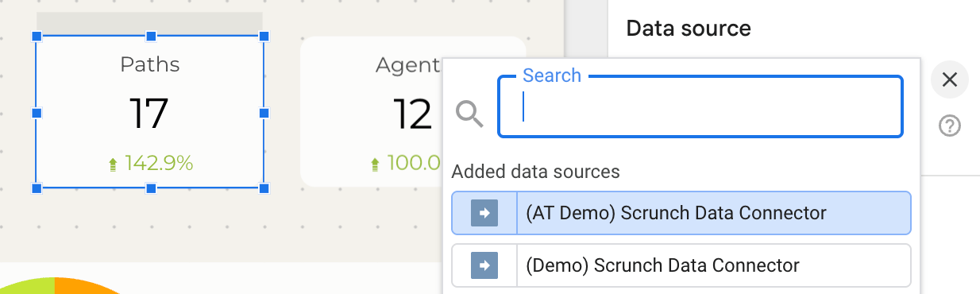Click the magnifier search icon
The width and height of the screenshot is (980, 294).
click(469, 114)
